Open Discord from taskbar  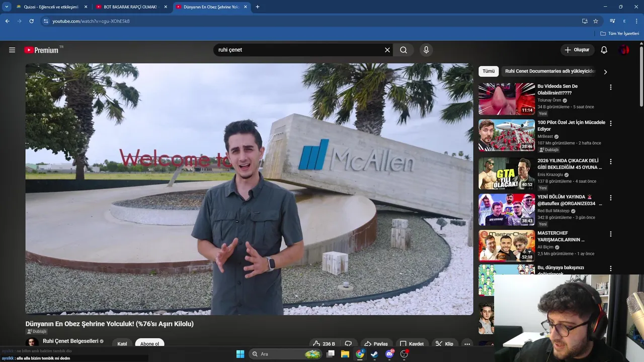click(389, 354)
